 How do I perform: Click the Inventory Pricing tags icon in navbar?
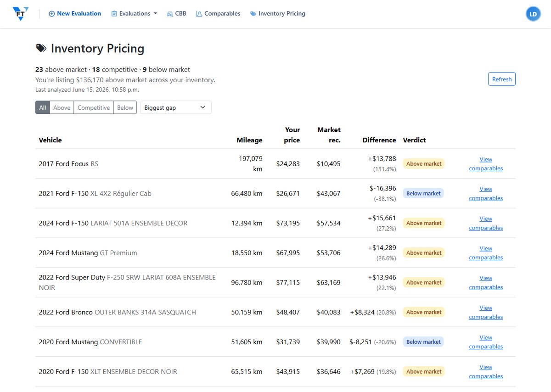coord(253,14)
